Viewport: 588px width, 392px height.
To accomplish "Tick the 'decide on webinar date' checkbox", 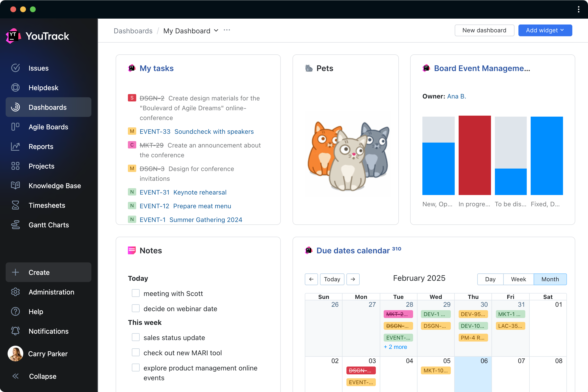I will click(135, 308).
